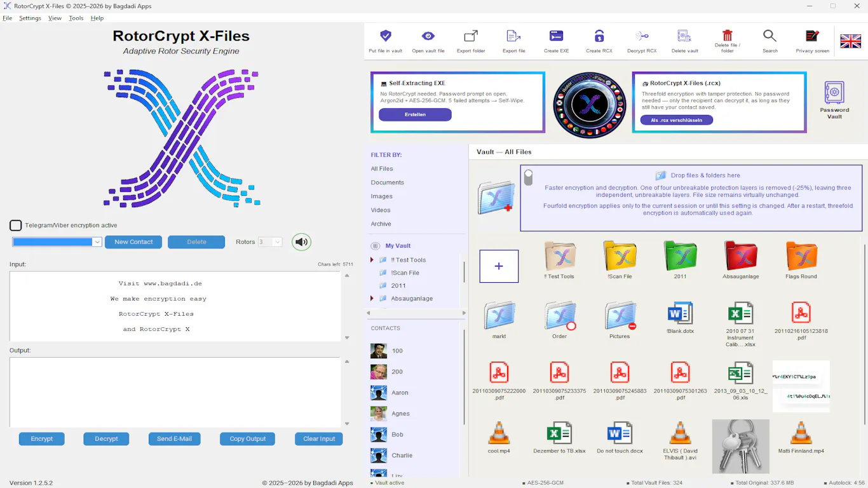Expand the !! Test Tools tree node
This screenshot has width=868, height=488.
coord(372,260)
